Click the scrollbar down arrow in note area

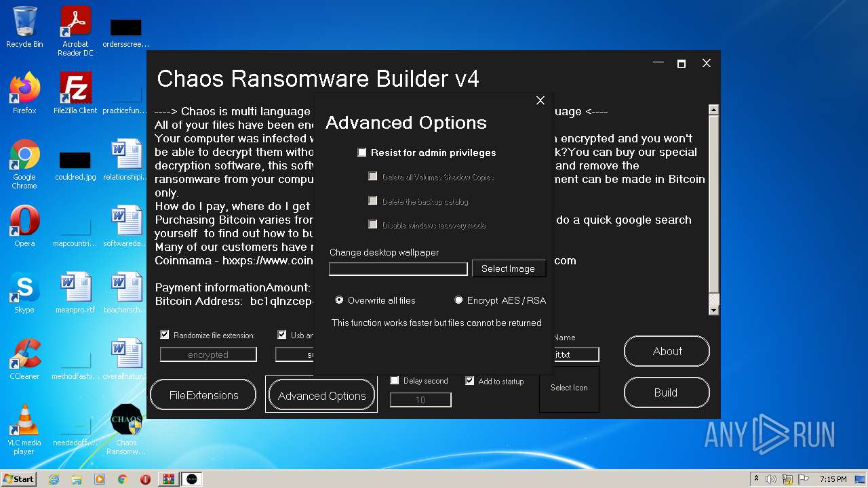pos(713,310)
